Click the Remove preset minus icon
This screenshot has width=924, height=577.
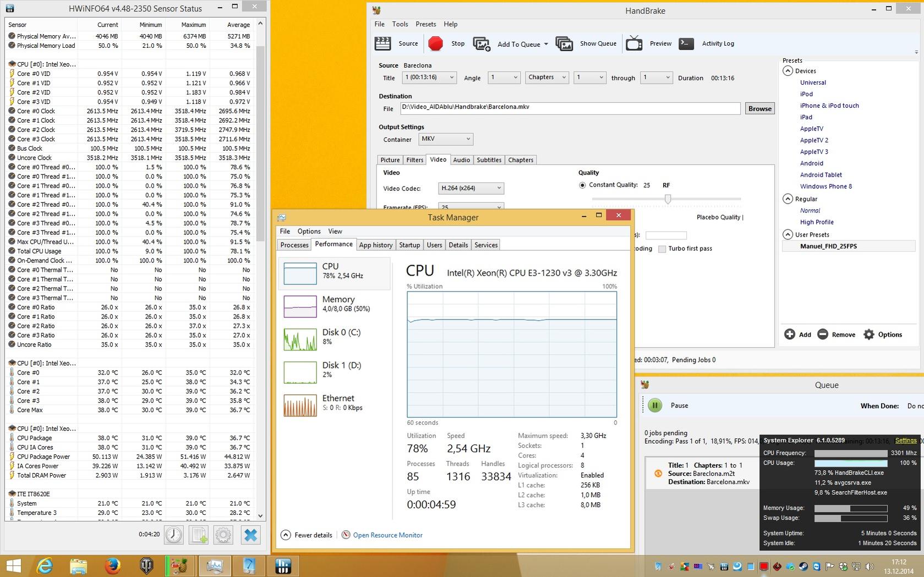(823, 334)
